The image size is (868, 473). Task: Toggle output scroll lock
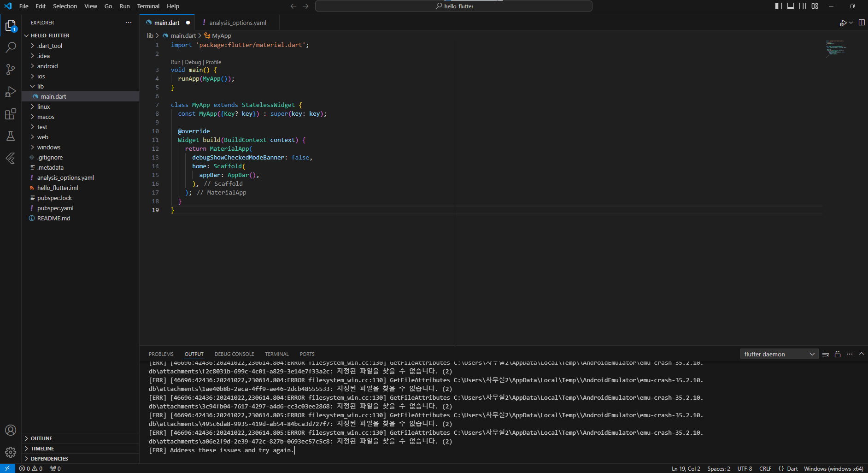tap(838, 354)
